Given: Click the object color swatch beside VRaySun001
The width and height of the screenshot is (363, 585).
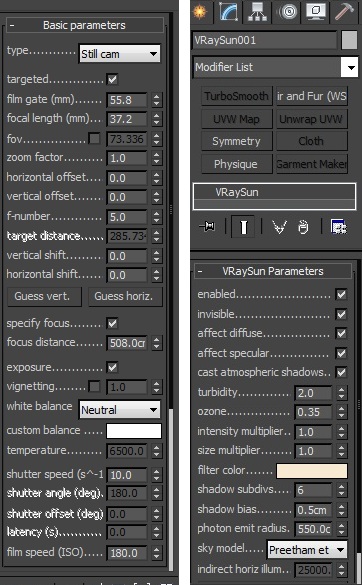Looking at the screenshot, I should point(349,40).
